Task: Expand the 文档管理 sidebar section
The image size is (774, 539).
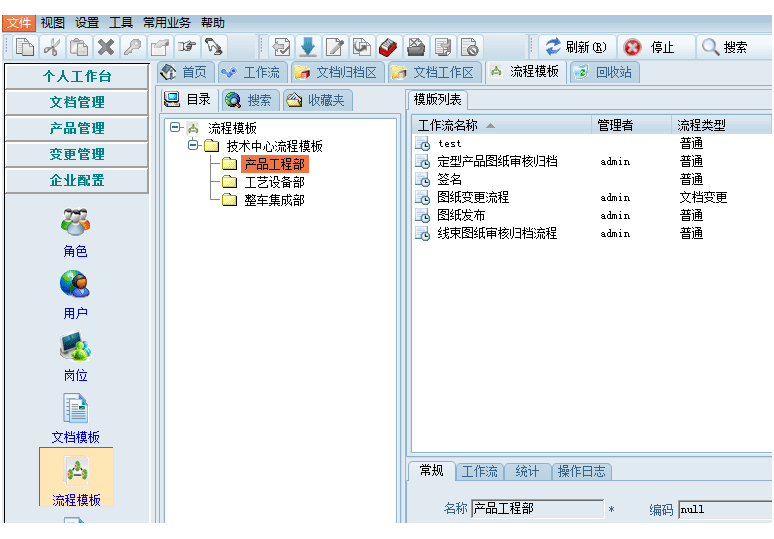Action: coord(77,102)
